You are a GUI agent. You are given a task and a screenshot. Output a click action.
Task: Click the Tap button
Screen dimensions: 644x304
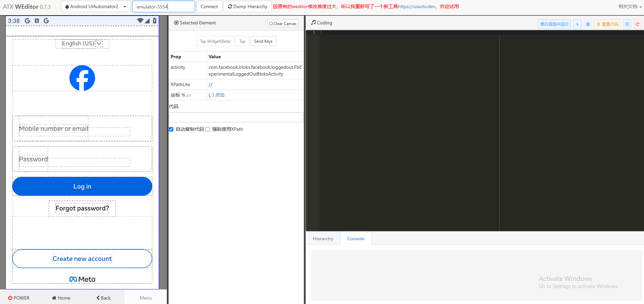coord(242,41)
